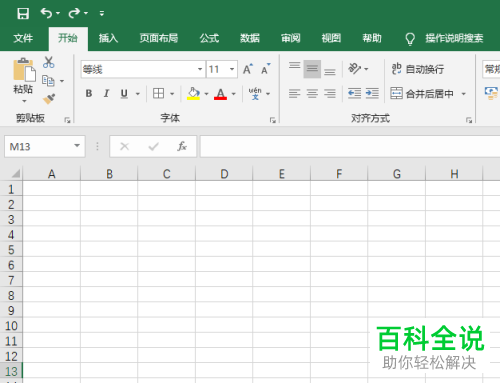The width and height of the screenshot is (500, 383).
Task: Open the phonetic guide dropdown arrow
Action: [268, 94]
